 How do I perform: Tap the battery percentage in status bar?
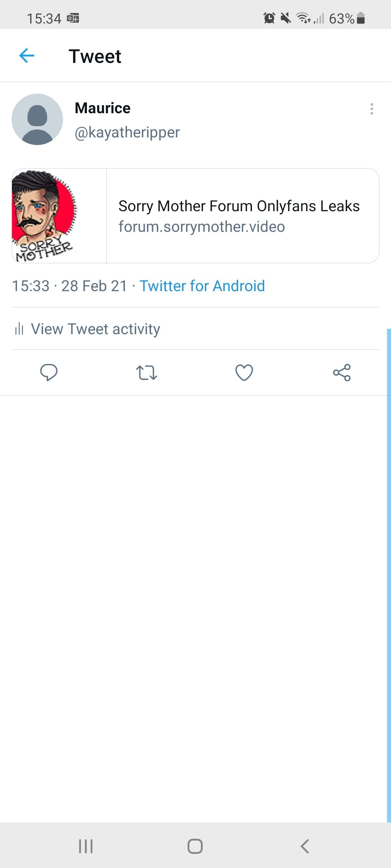[342, 18]
